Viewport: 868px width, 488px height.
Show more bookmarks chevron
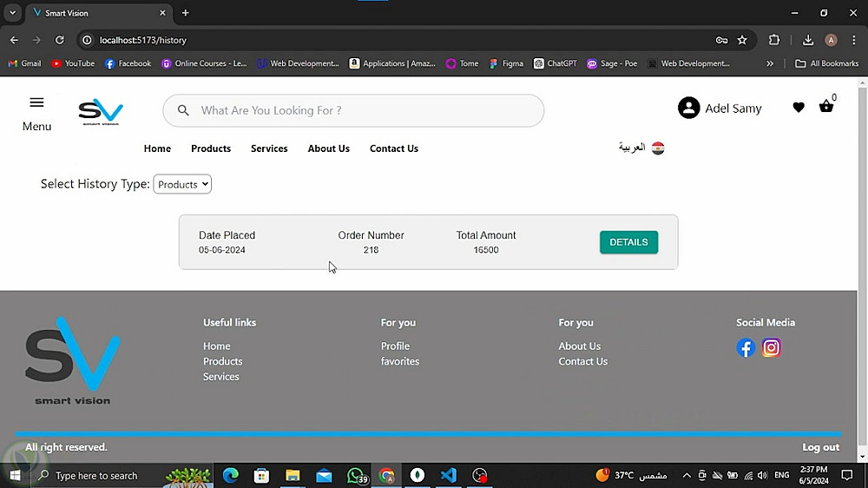pyautogui.click(x=769, y=63)
